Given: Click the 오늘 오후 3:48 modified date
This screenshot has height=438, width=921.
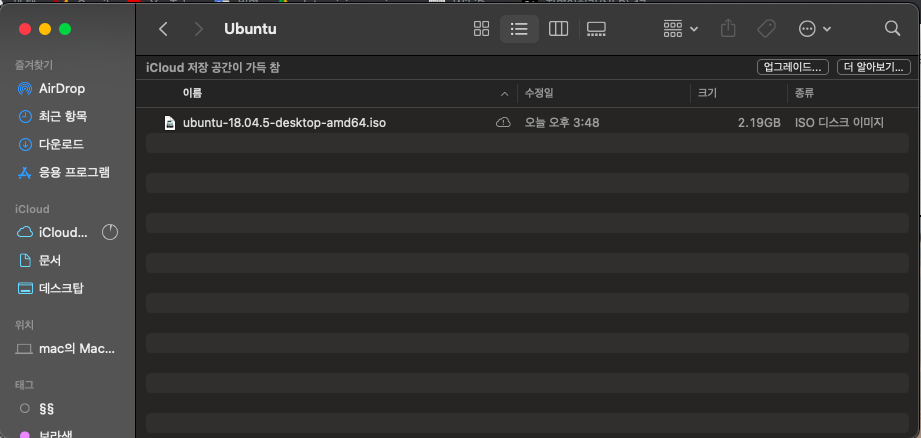Looking at the screenshot, I should pyautogui.click(x=562, y=123).
